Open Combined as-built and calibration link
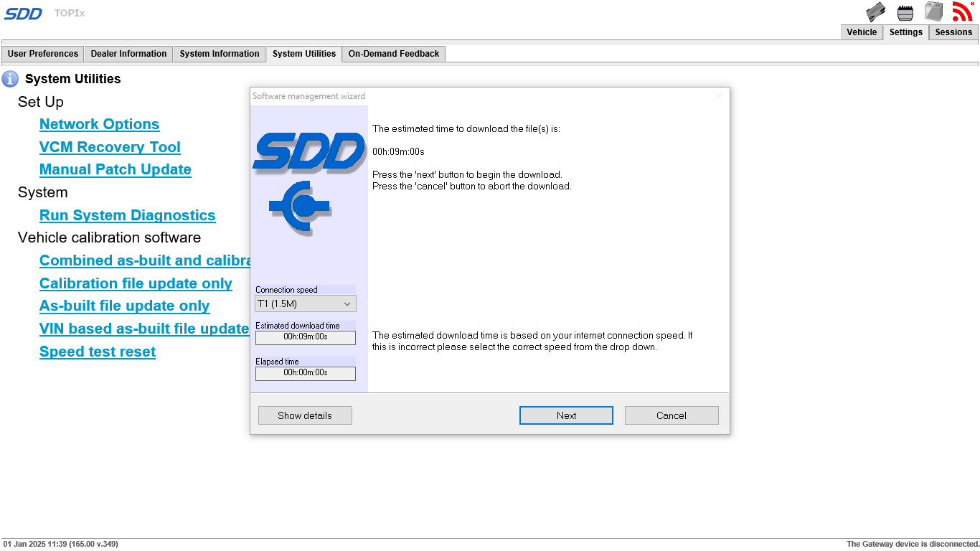Viewport: 980px width, 551px height. point(144,260)
